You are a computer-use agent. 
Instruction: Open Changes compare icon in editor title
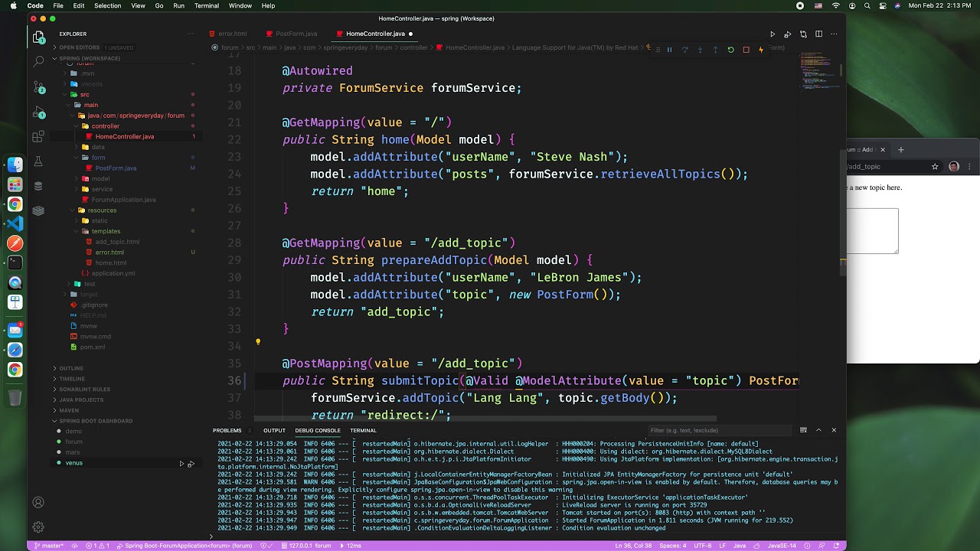[803, 34]
